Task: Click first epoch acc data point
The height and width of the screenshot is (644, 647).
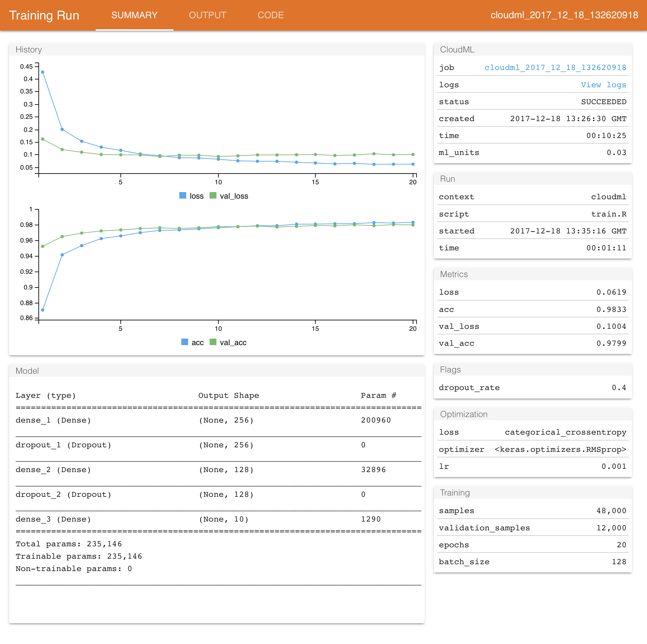Action: pos(43,310)
